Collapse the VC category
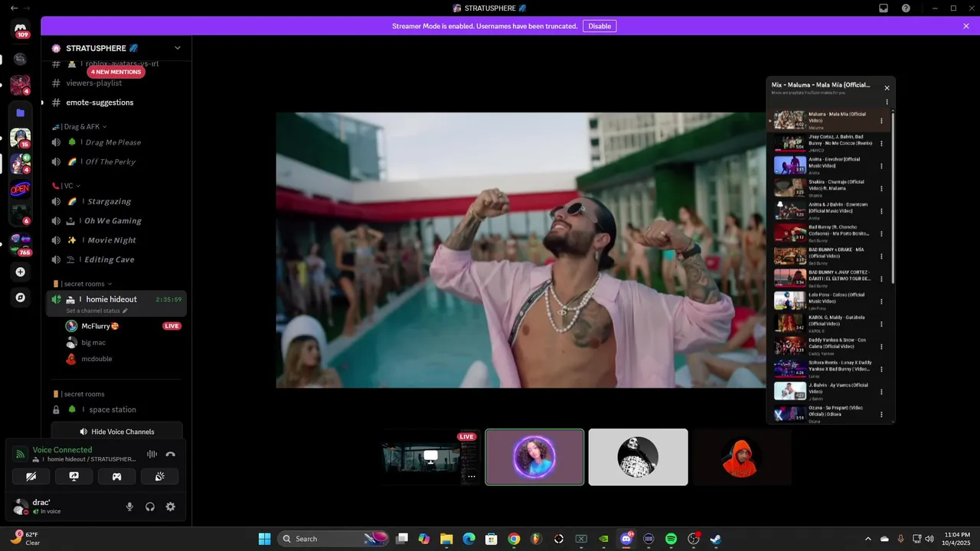The width and height of the screenshot is (980, 551). click(66, 185)
